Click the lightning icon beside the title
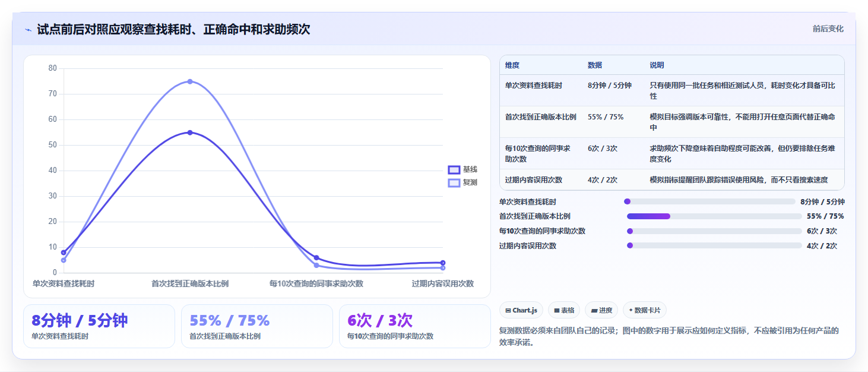 tap(28, 29)
